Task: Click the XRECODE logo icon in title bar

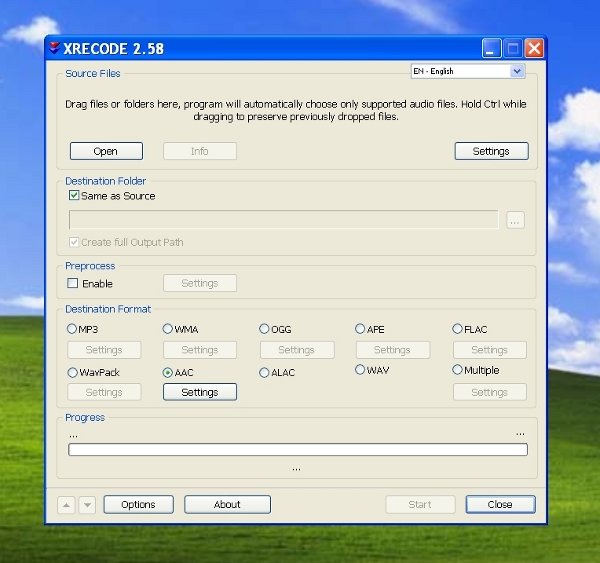Action: [55, 48]
